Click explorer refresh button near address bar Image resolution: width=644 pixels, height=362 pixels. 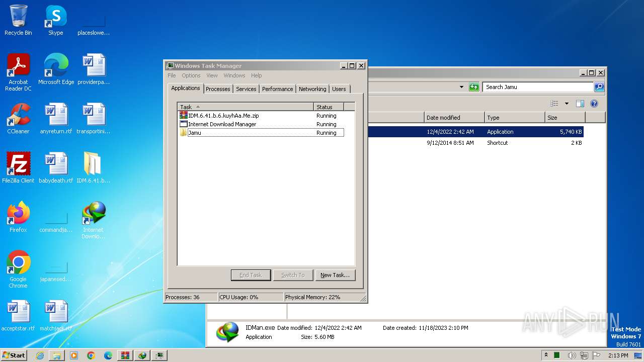coord(474,87)
